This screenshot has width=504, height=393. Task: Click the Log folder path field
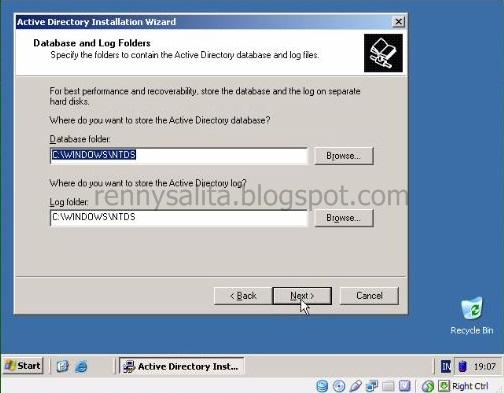(179, 218)
